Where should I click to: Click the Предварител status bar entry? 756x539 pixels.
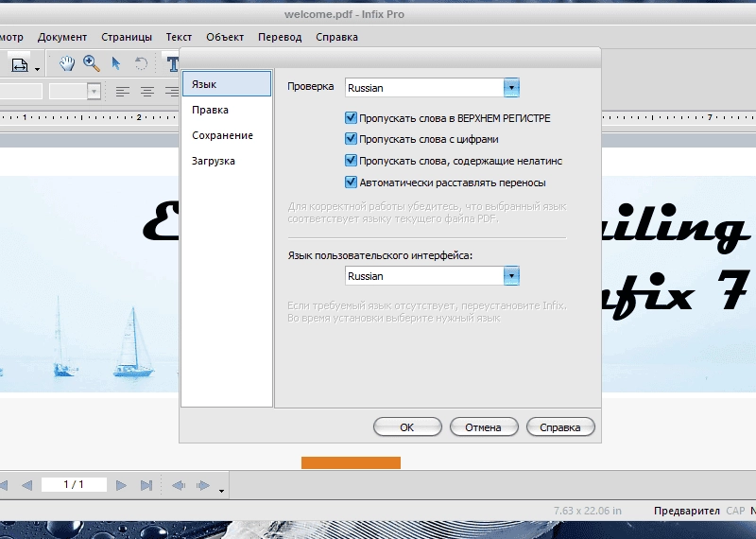[x=686, y=511]
